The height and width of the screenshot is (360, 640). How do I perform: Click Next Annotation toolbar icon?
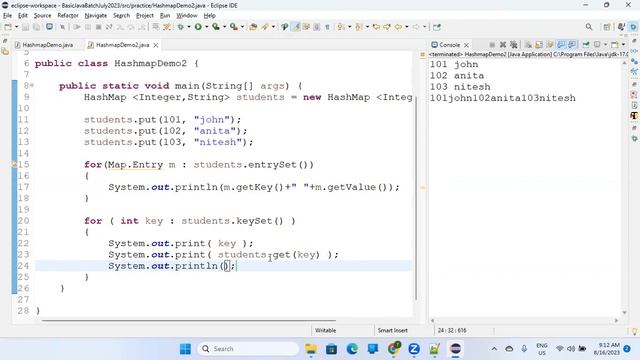coord(340,27)
